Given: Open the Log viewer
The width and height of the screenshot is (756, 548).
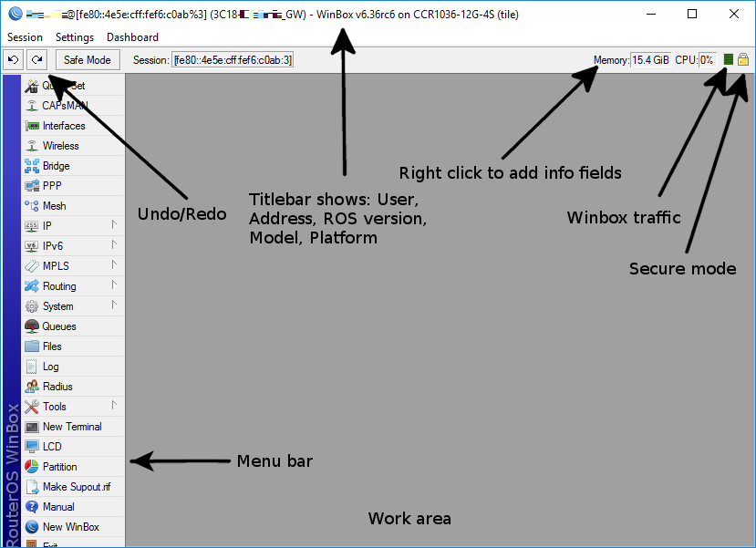Looking at the screenshot, I should pos(73,367).
